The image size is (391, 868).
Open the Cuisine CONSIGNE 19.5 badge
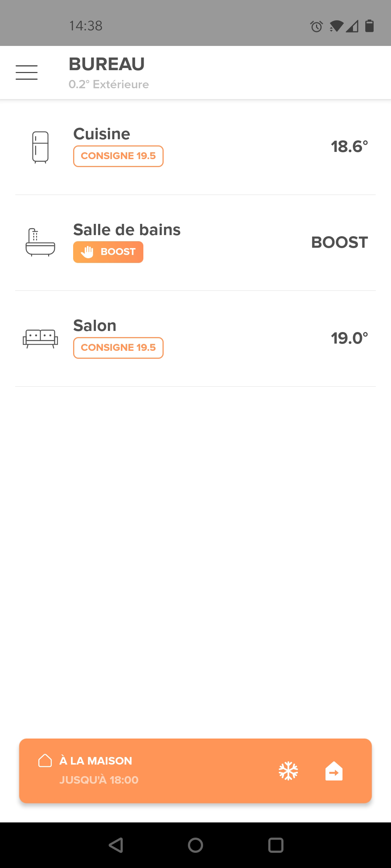coord(118,156)
